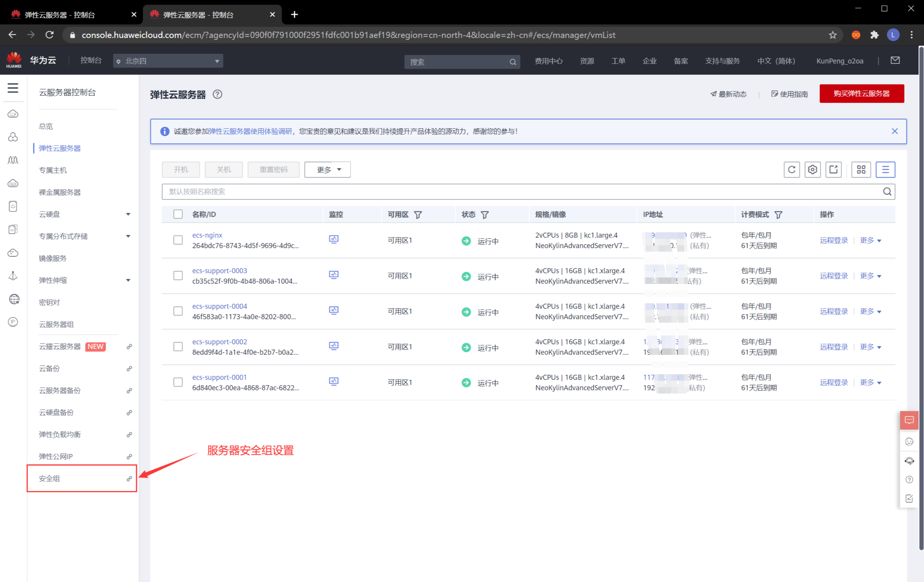Viewport: 924px width, 582px height.
Task: Tick the checkbox for ecs-support-0003
Action: tap(178, 276)
